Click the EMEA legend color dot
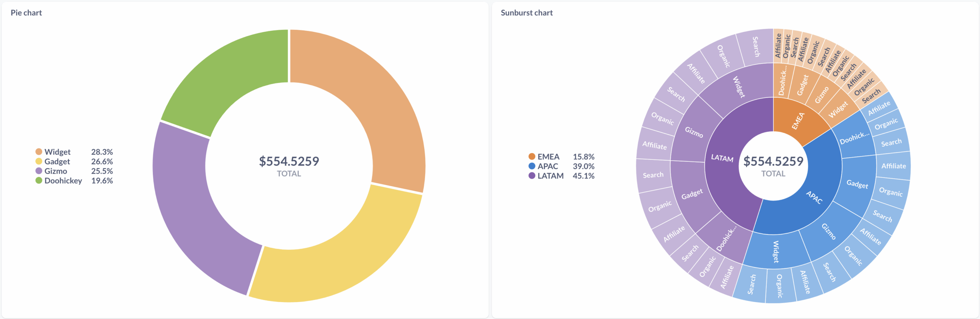The width and height of the screenshot is (980, 319). [x=532, y=156]
